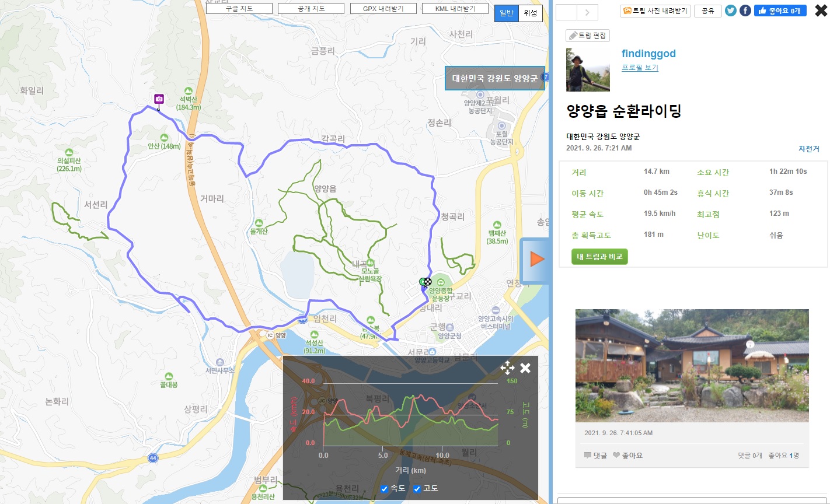
Task: Click the 좋아요 heart link under photo
Action: pyautogui.click(x=627, y=456)
